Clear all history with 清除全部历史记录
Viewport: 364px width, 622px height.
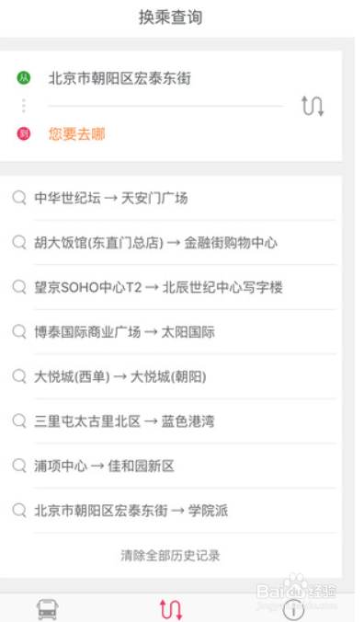tap(170, 556)
